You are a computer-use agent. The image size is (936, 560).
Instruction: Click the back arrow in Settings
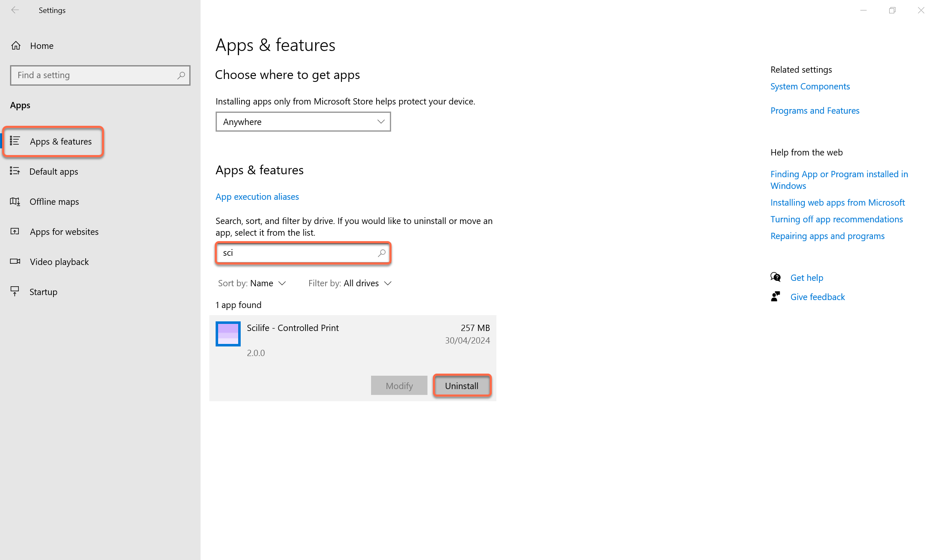point(15,10)
